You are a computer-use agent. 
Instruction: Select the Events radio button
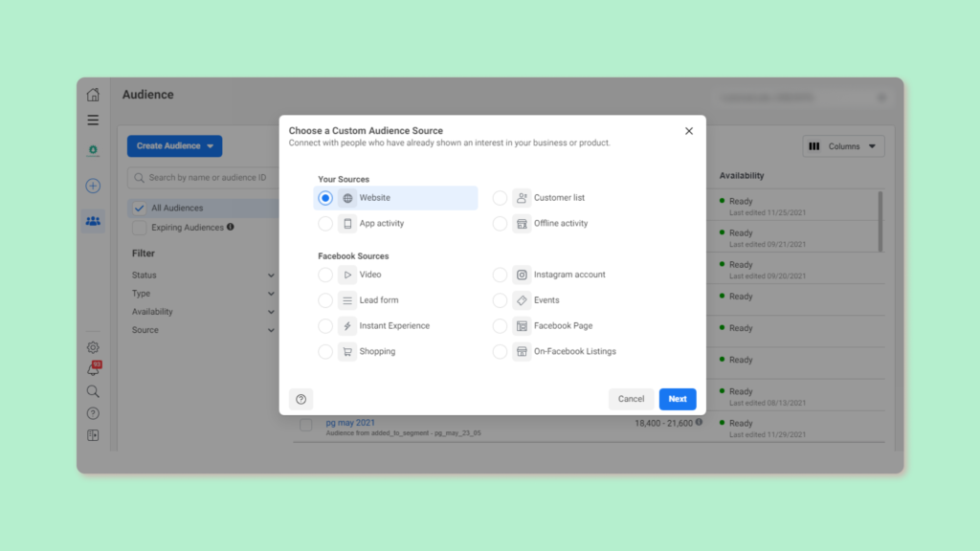click(500, 300)
